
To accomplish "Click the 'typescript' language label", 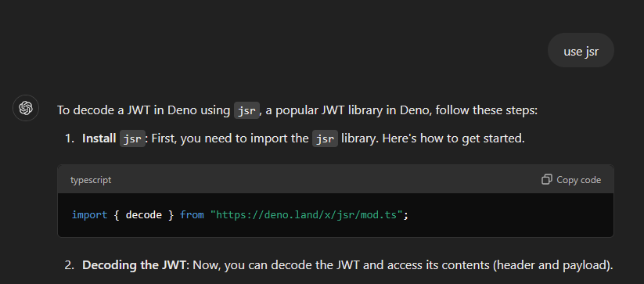I will tap(91, 180).
